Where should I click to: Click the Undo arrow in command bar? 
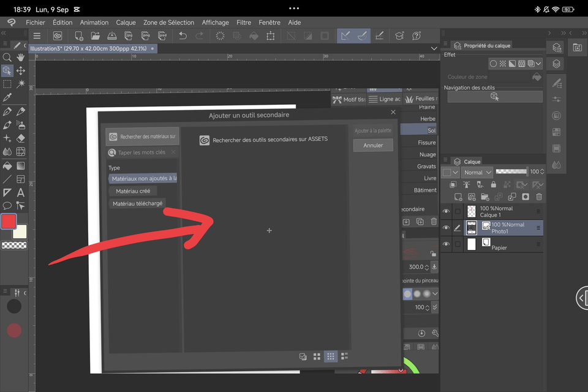(183, 36)
